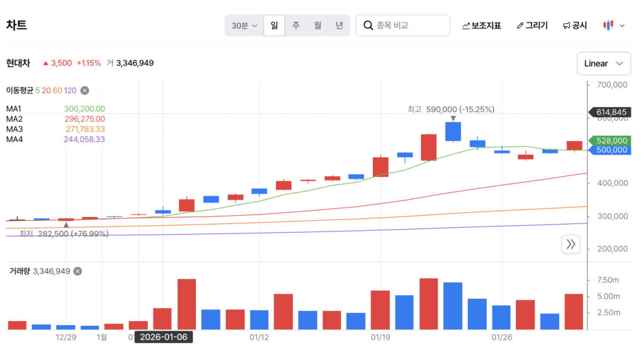Open the Linear scale dropdown
The image size is (644, 358).
click(603, 64)
